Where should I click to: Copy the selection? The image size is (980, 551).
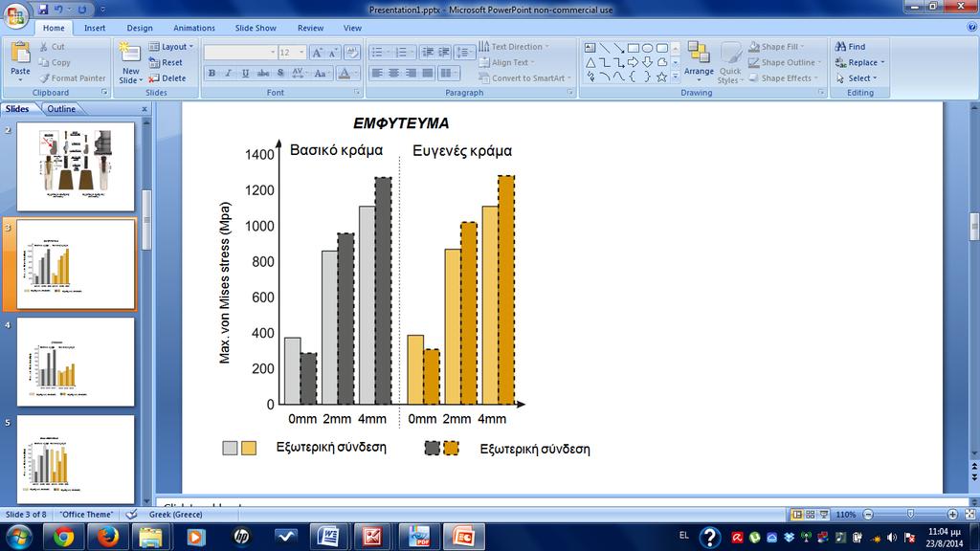pyautogui.click(x=55, y=62)
